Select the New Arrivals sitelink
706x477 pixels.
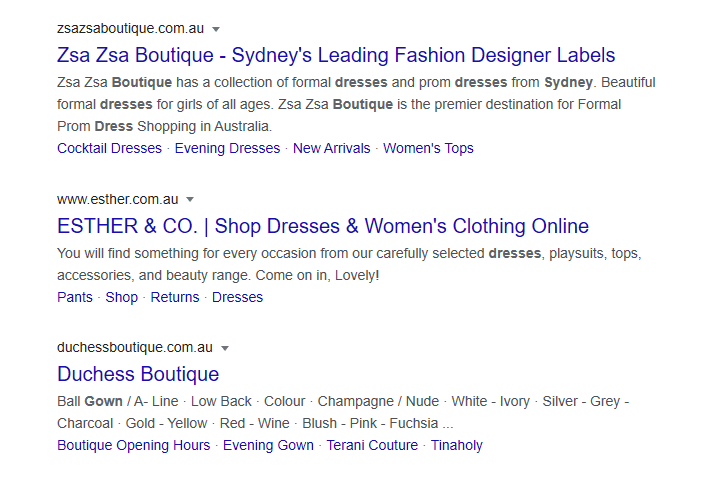[x=331, y=148]
